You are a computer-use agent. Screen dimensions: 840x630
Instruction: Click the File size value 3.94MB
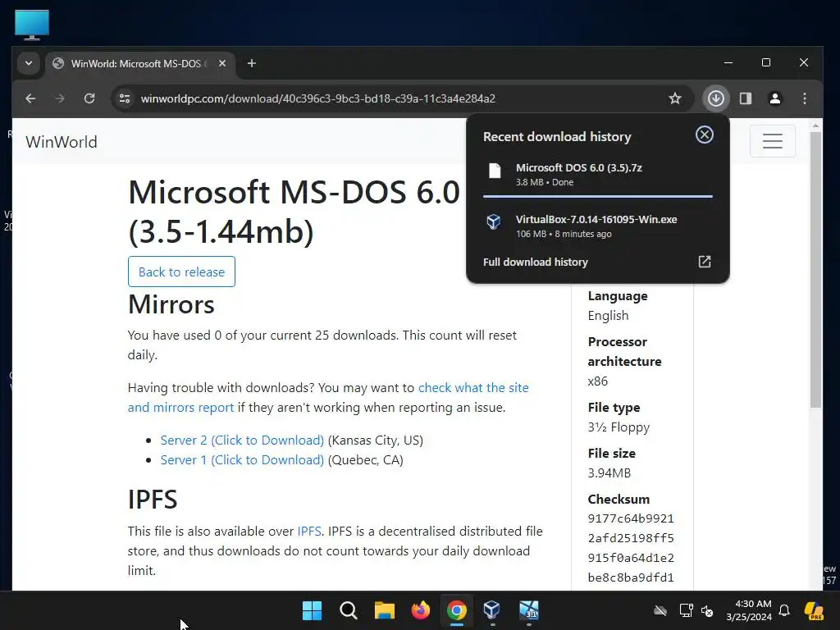tap(609, 473)
